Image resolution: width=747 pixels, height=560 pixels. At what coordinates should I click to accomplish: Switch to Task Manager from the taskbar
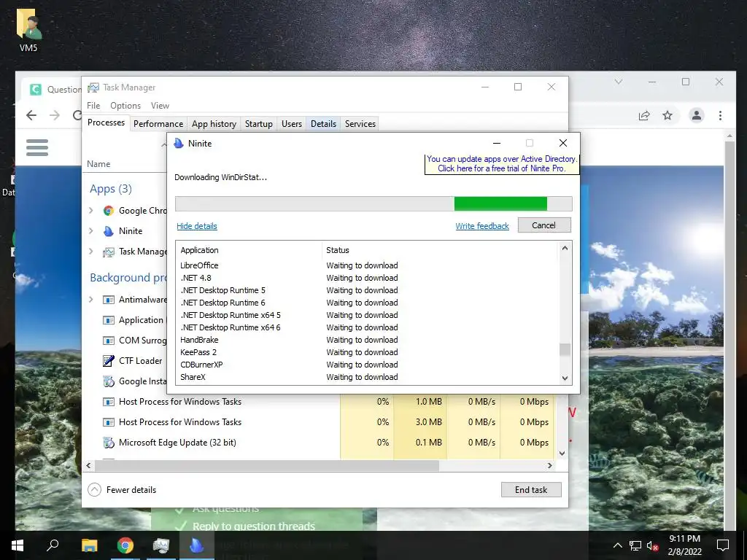coord(161,545)
